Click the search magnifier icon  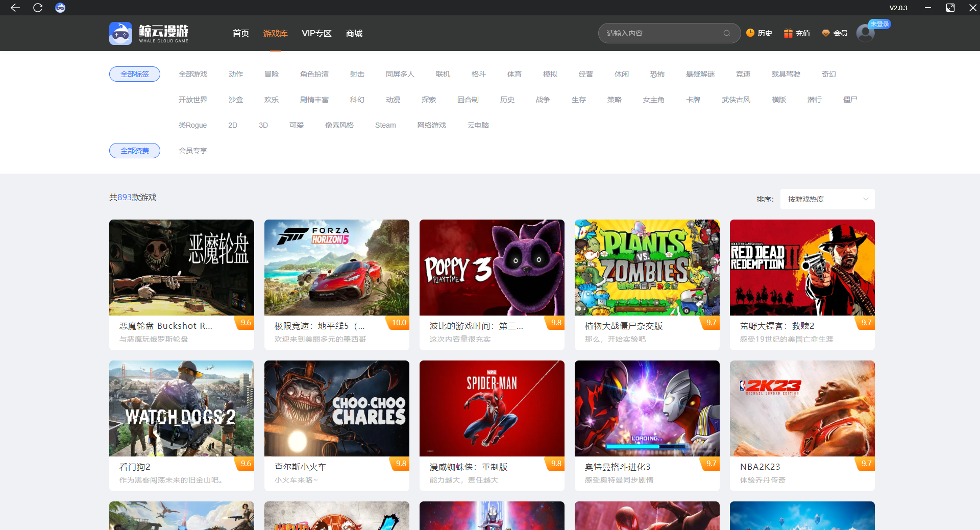tap(727, 33)
